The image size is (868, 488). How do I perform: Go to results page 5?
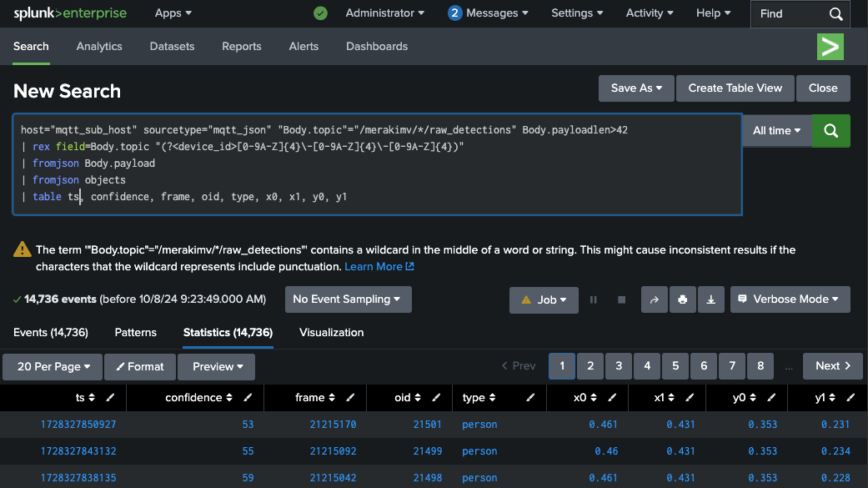point(675,366)
